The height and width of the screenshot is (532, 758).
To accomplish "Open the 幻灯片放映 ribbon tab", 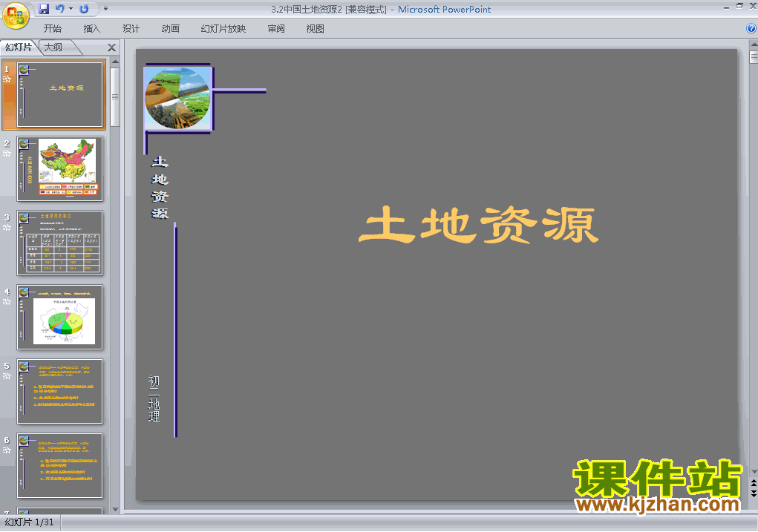I will (x=223, y=28).
